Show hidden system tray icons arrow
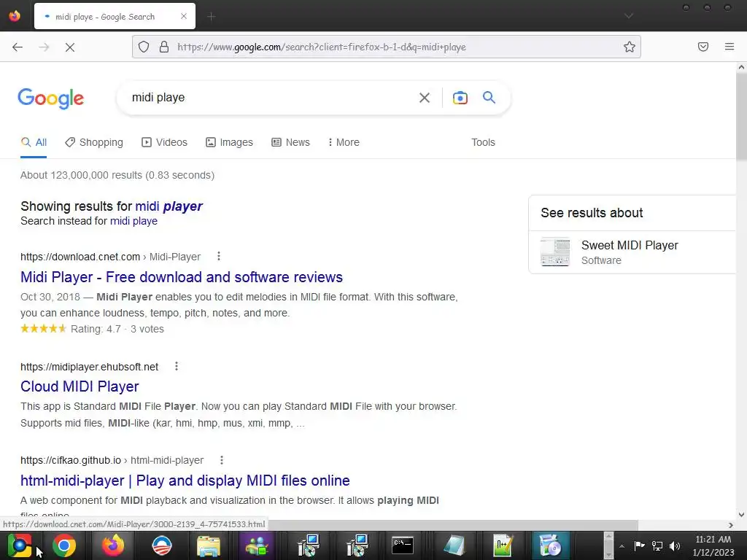 622,546
